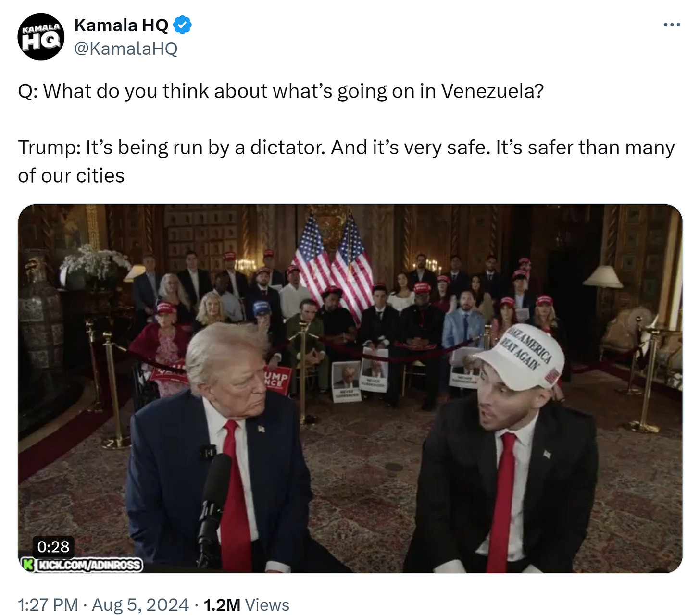
Task: View the 1.2M Views count
Action: [247, 604]
